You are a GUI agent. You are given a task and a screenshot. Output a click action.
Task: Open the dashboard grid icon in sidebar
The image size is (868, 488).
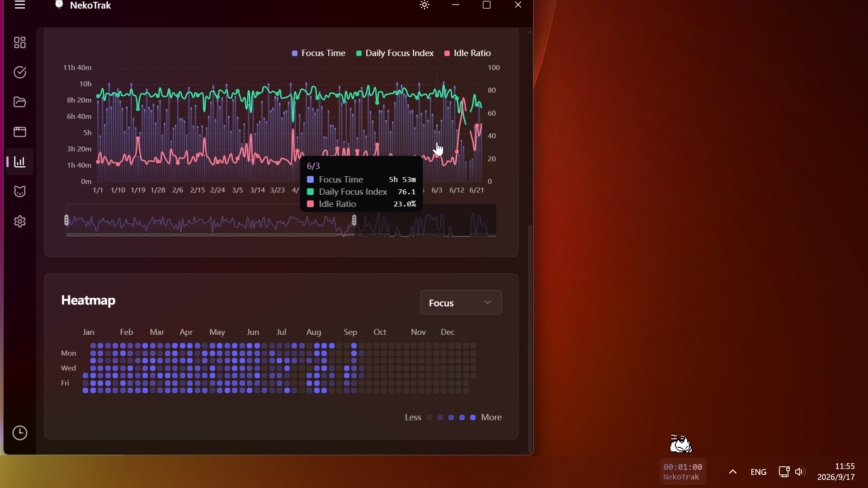(x=20, y=42)
